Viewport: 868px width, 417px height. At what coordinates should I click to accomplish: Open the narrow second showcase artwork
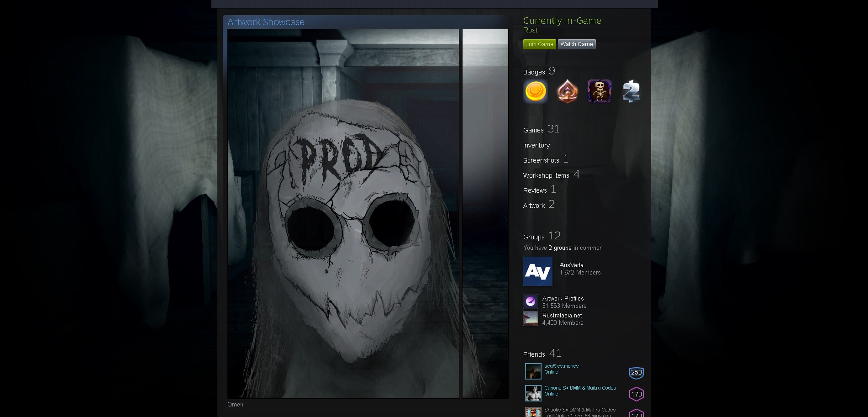(485, 214)
